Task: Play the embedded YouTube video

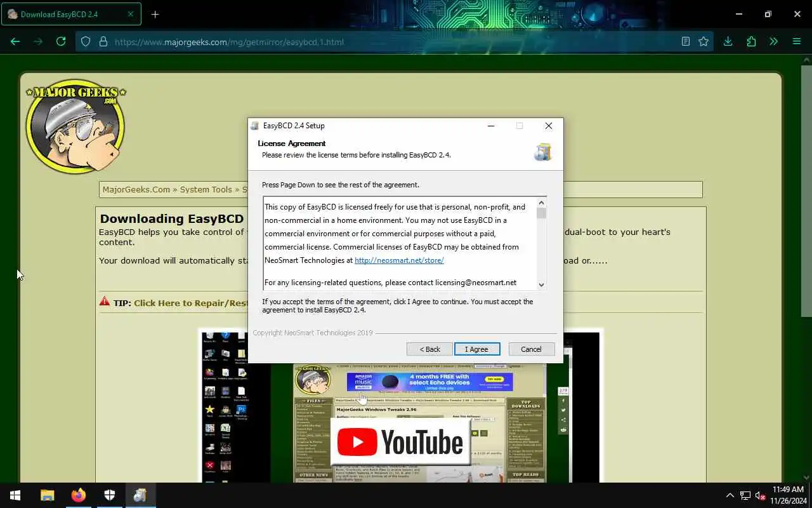Action: [x=400, y=442]
